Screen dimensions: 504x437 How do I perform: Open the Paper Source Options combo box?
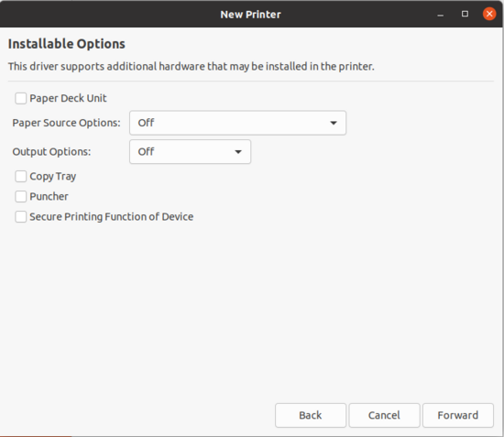237,123
